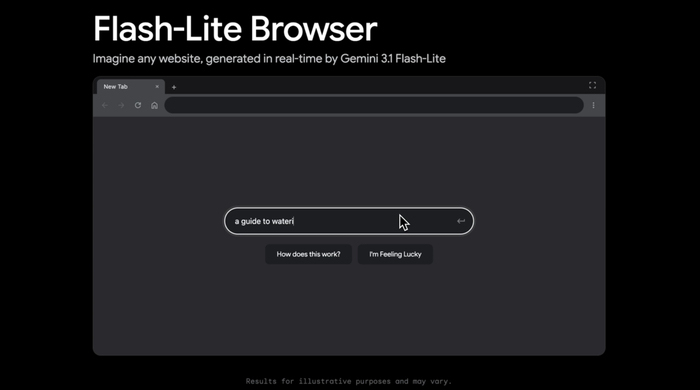The height and width of the screenshot is (390, 700).
Task: Click the 'How does this work?' button
Action: point(308,254)
